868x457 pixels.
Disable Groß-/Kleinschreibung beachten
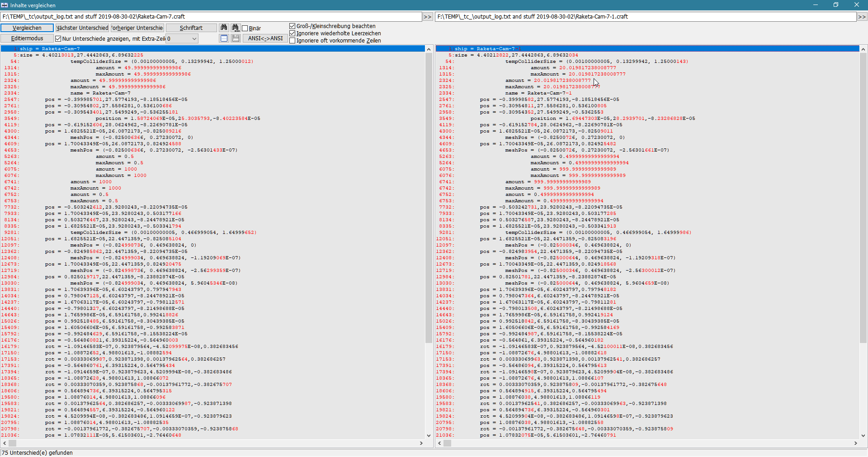click(x=292, y=26)
